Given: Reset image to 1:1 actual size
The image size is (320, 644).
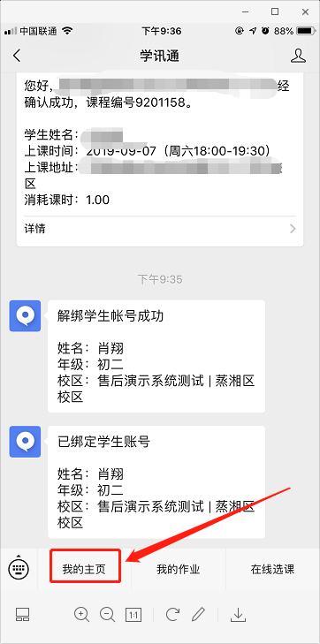Looking at the screenshot, I should 133,615.
